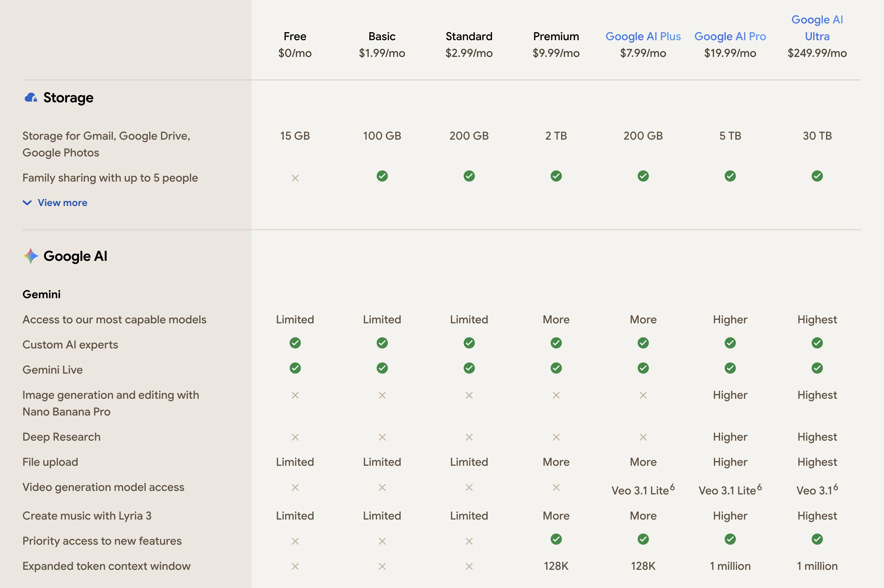Viewport: 884px width, 588px height.
Task: Click the 5 TB storage value
Action: coord(730,136)
